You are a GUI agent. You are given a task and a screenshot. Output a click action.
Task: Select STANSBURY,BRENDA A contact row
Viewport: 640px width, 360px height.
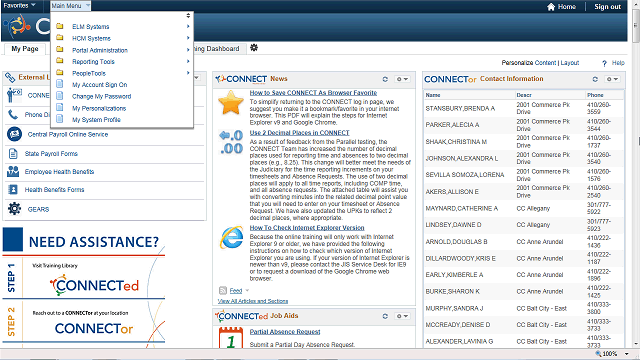(x=524, y=109)
